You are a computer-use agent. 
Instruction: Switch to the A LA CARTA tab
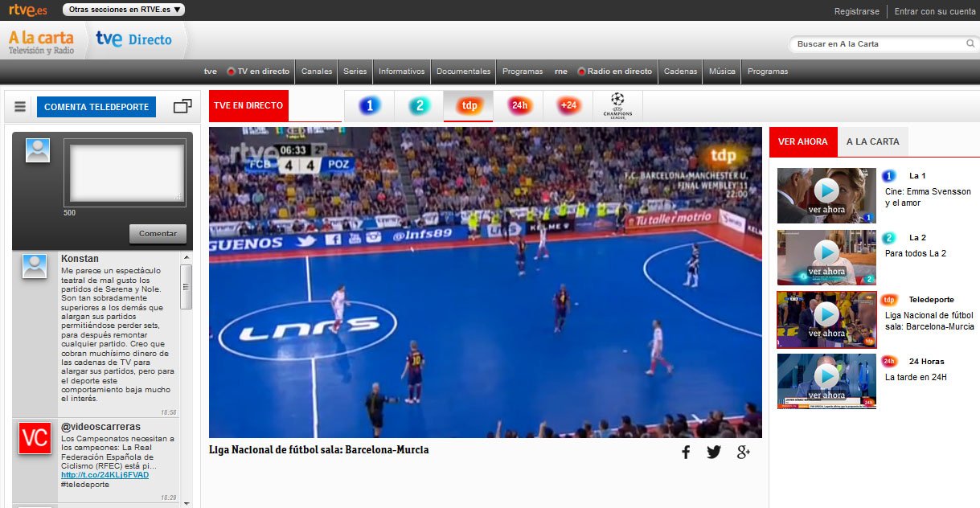coord(873,141)
